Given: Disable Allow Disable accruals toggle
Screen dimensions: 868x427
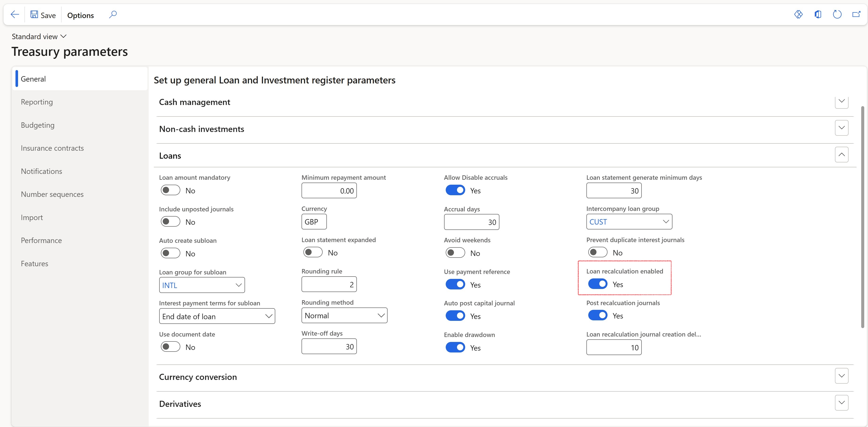Looking at the screenshot, I should pos(455,190).
